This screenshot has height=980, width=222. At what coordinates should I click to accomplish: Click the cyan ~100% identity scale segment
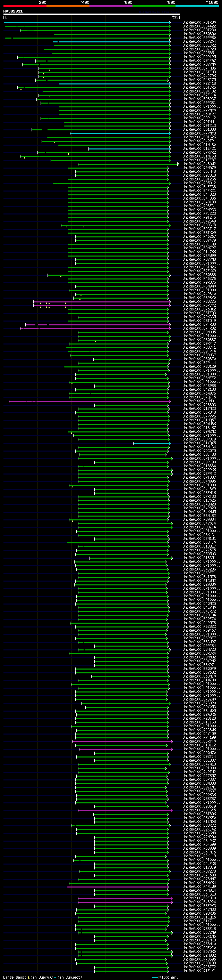197,6
